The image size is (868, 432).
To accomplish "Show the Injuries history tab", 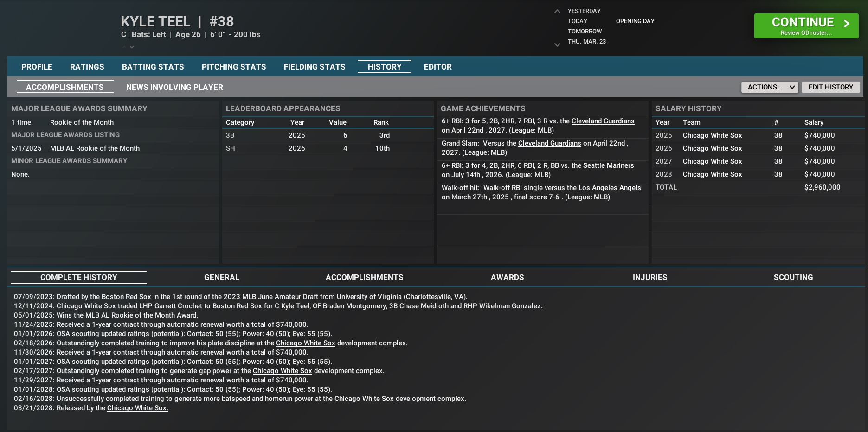I will pos(649,277).
